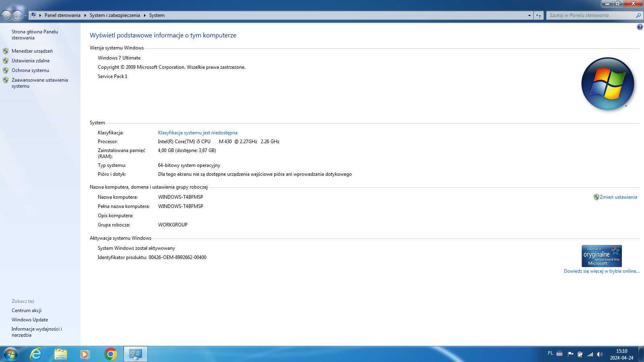The width and height of the screenshot is (644, 362).
Task: Open Ochrona systemu link
Action: (30, 70)
